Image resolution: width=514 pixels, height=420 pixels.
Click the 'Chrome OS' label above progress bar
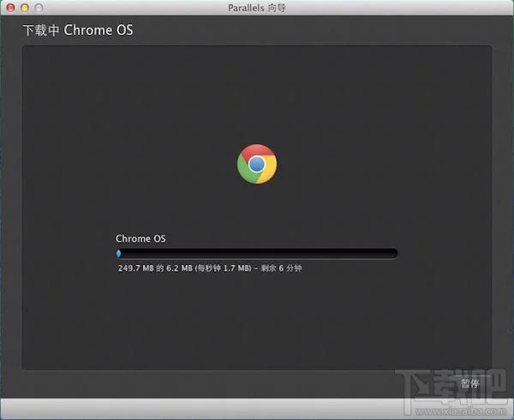tap(140, 238)
